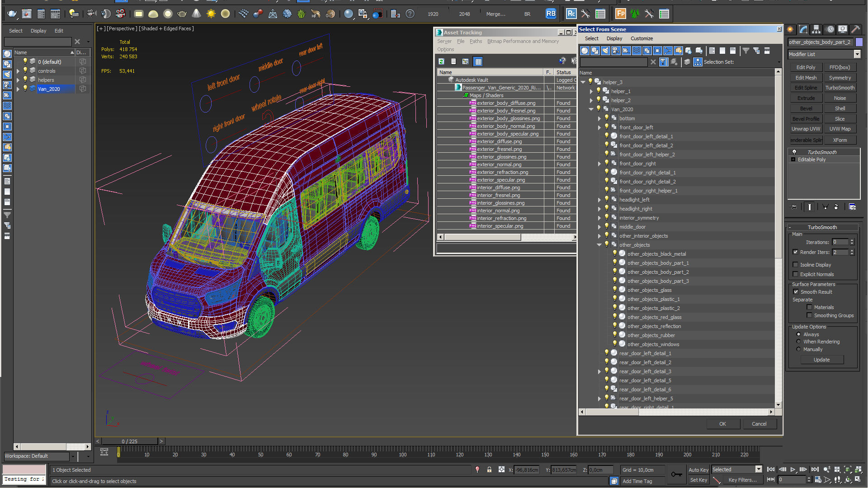The height and width of the screenshot is (488, 868).
Task: Expand the Van_2020 layer in explorer
Action: 18,89
